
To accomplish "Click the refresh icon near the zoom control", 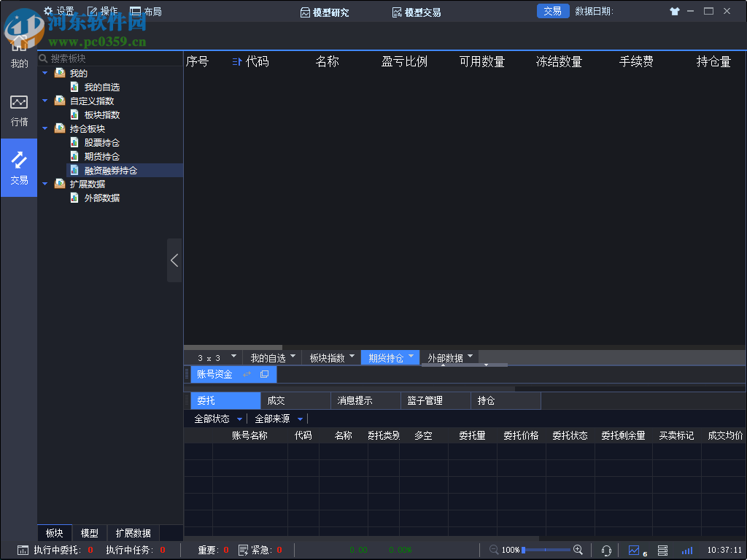I will 605,550.
